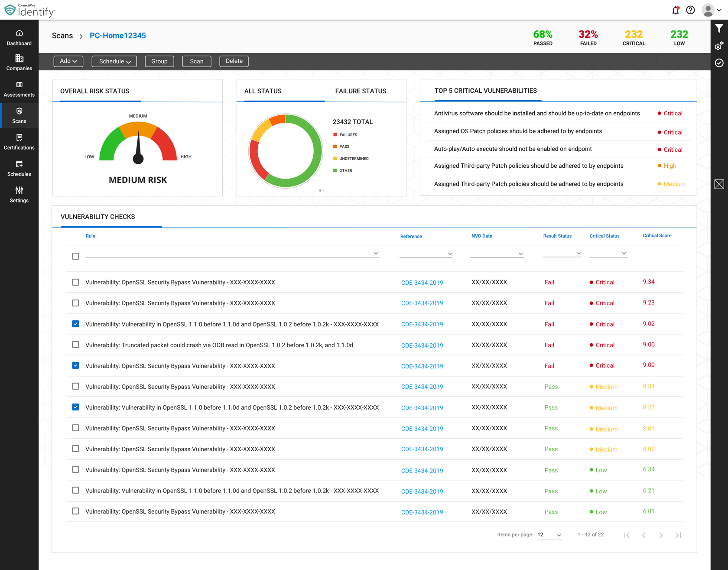
Task: Open the PC-Home12345 breadcrumb link
Action: (118, 36)
